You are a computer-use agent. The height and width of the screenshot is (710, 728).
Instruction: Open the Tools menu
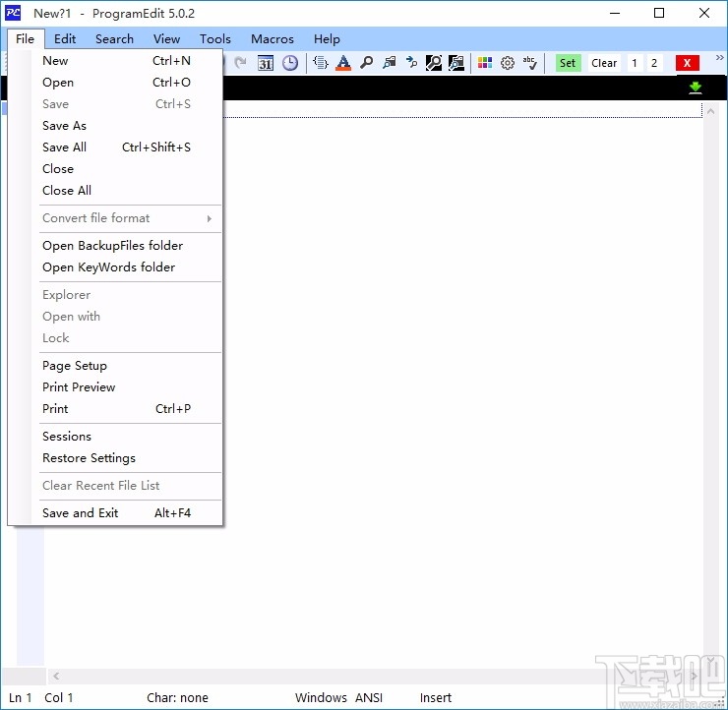pos(215,39)
